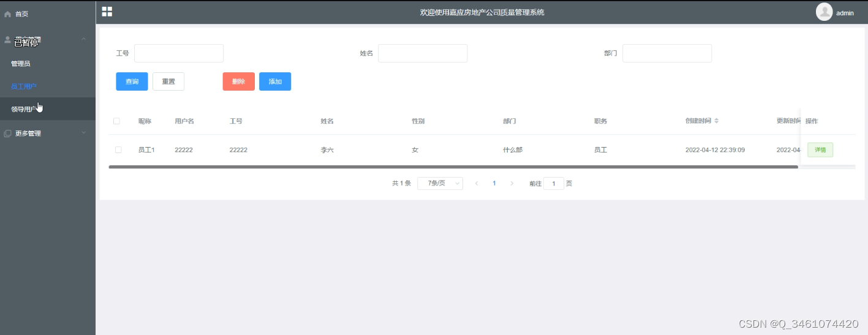
Task: Select 员工用户 menu item
Action: click(48, 86)
